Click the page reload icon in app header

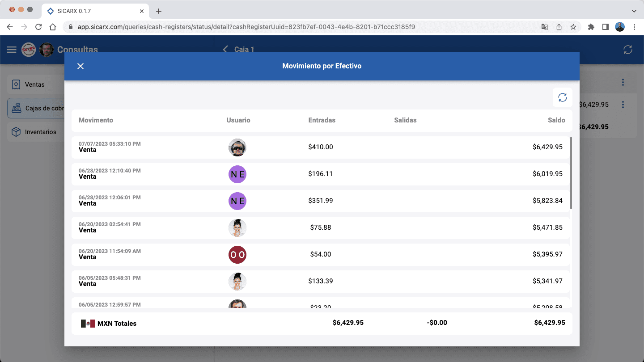coord(628,50)
